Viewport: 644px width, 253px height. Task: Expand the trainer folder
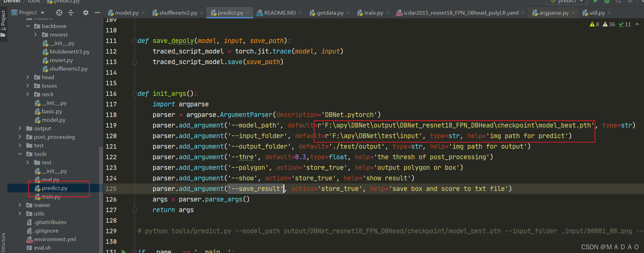click(20, 205)
